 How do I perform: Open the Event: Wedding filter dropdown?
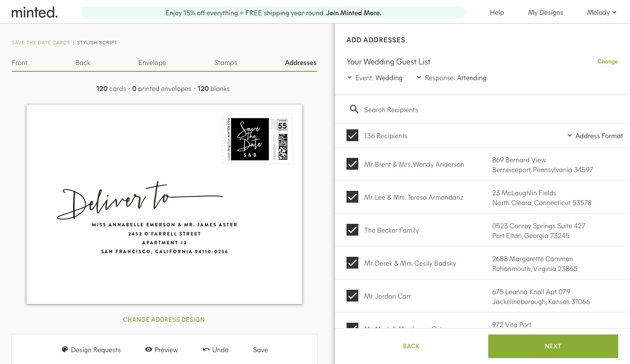coord(375,78)
